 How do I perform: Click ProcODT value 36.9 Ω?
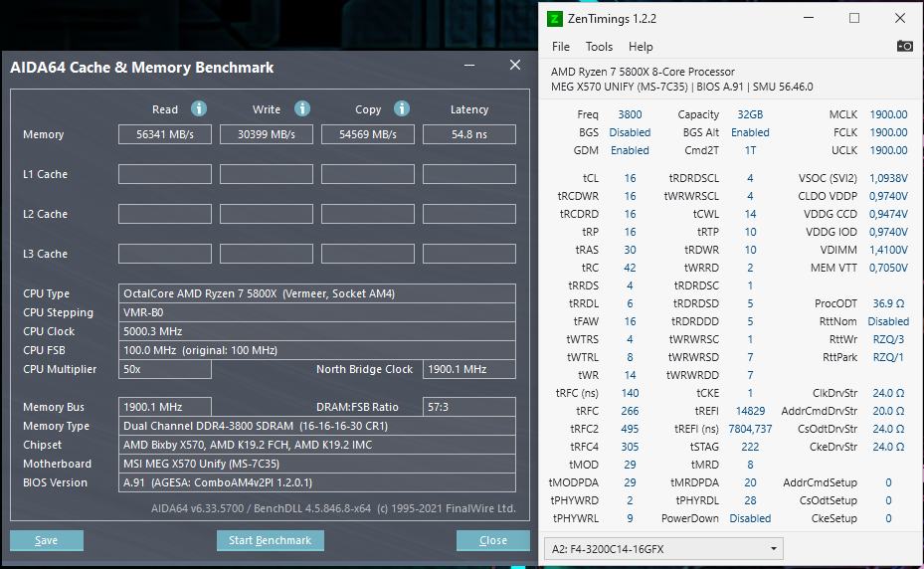888,303
